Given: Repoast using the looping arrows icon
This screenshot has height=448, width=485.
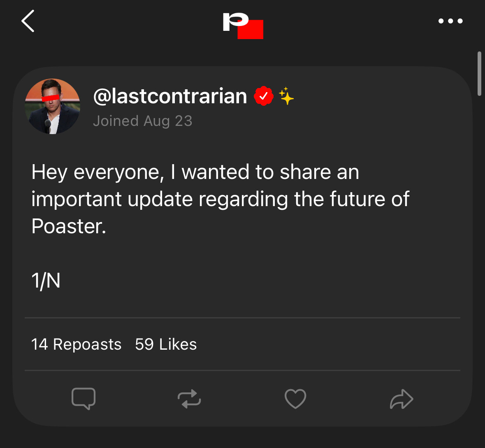Looking at the screenshot, I should 189,399.
